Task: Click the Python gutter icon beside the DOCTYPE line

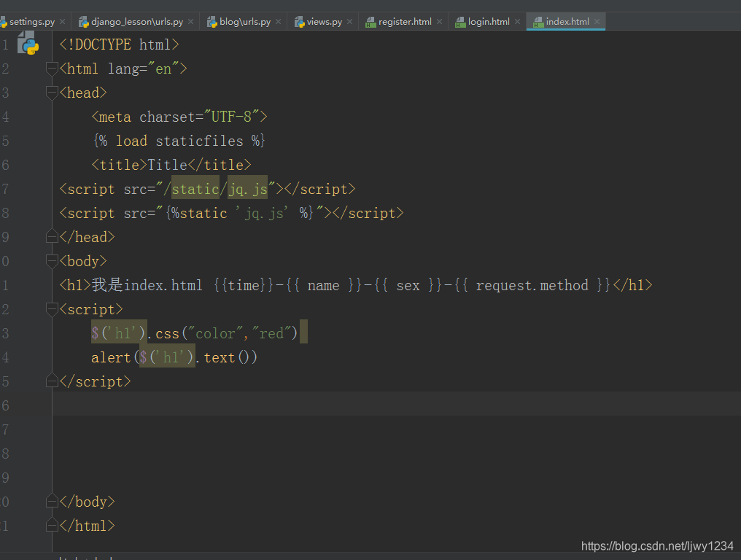Action: (28, 43)
